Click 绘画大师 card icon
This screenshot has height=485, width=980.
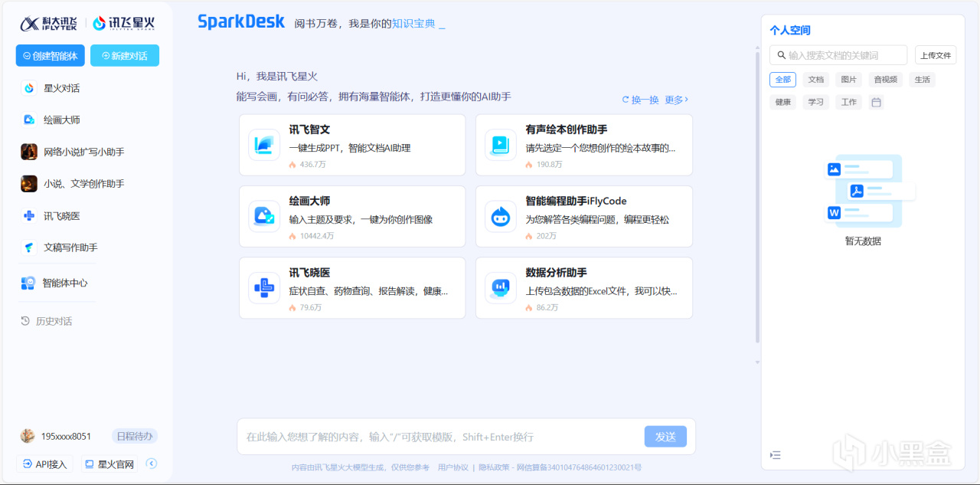click(264, 216)
